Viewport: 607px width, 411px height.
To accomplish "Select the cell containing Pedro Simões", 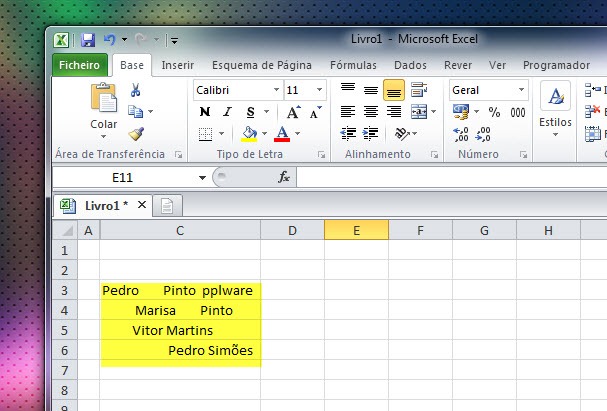I will [x=180, y=350].
